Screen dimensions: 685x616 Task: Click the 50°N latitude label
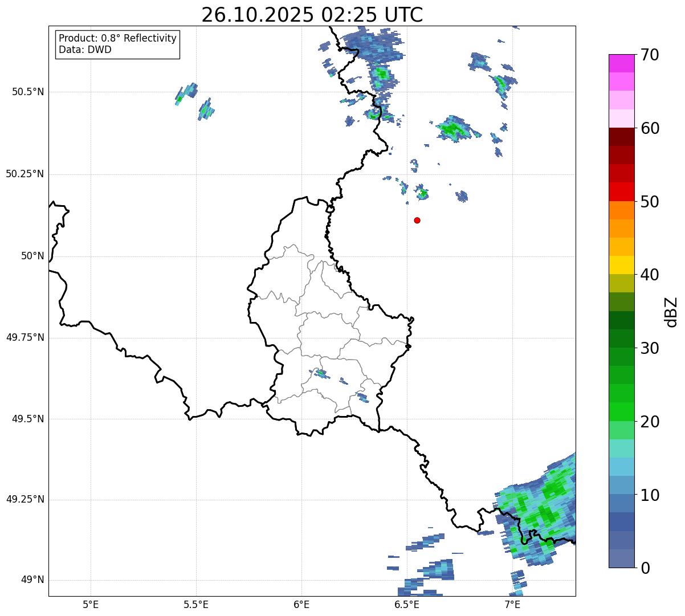click(x=32, y=256)
